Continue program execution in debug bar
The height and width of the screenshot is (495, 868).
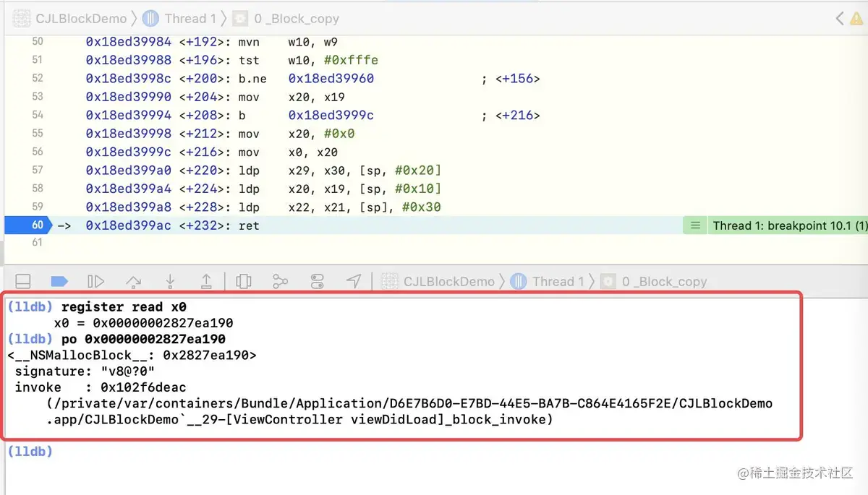pyautogui.click(x=95, y=281)
